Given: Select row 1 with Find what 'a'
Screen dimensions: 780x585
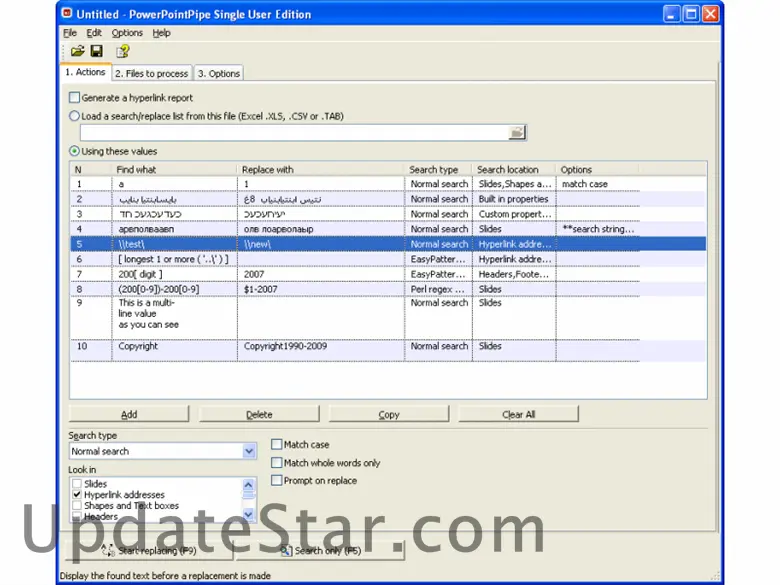Looking at the screenshot, I should click(x=174, y=184).
